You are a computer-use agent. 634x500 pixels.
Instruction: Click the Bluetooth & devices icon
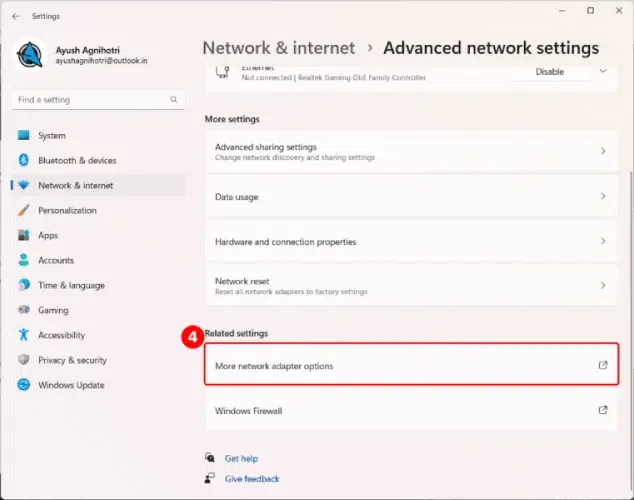coord(24,160)
